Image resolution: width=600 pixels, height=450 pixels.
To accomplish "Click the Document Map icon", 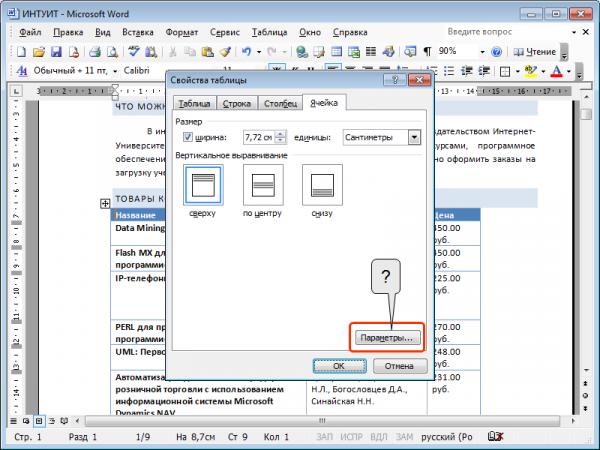I will tap(410, 52).
